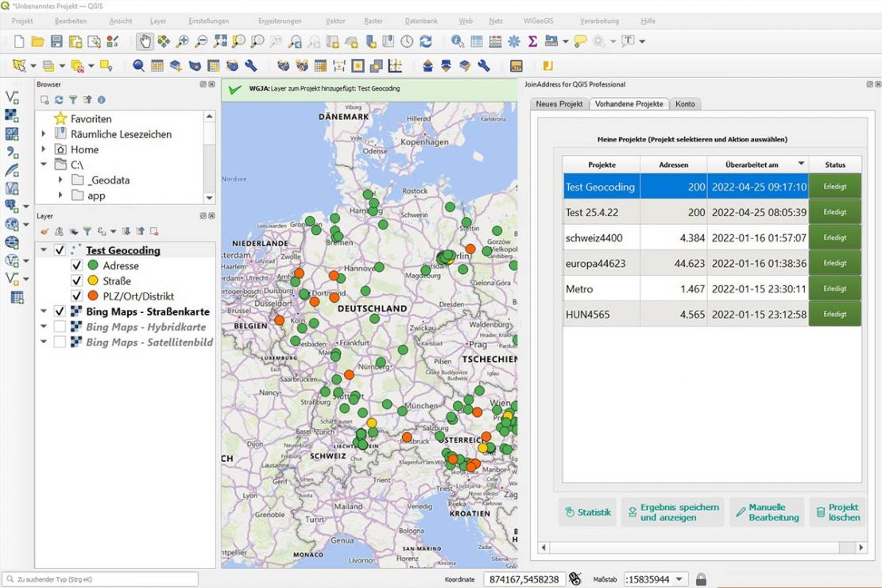Click the Add Raster Layer icon in the left sidebar
The image size is (882, 588).
(12, 116)
